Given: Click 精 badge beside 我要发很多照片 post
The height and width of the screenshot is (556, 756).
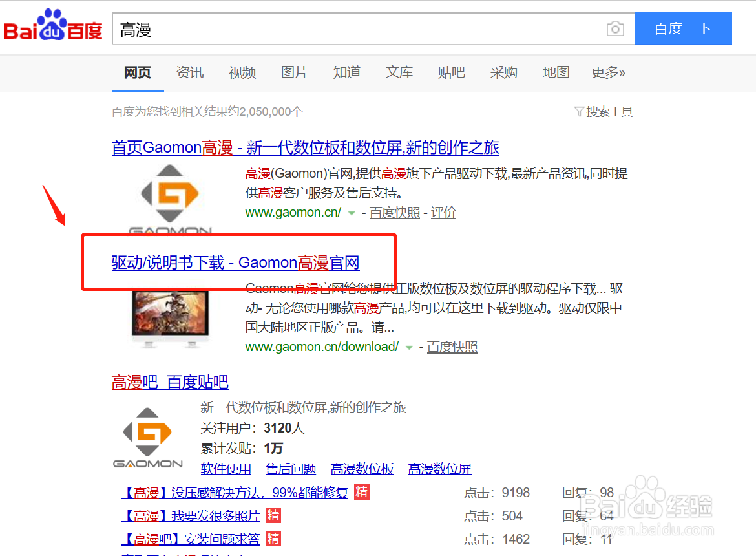Looking at the screenshot, I should (273, 515).
